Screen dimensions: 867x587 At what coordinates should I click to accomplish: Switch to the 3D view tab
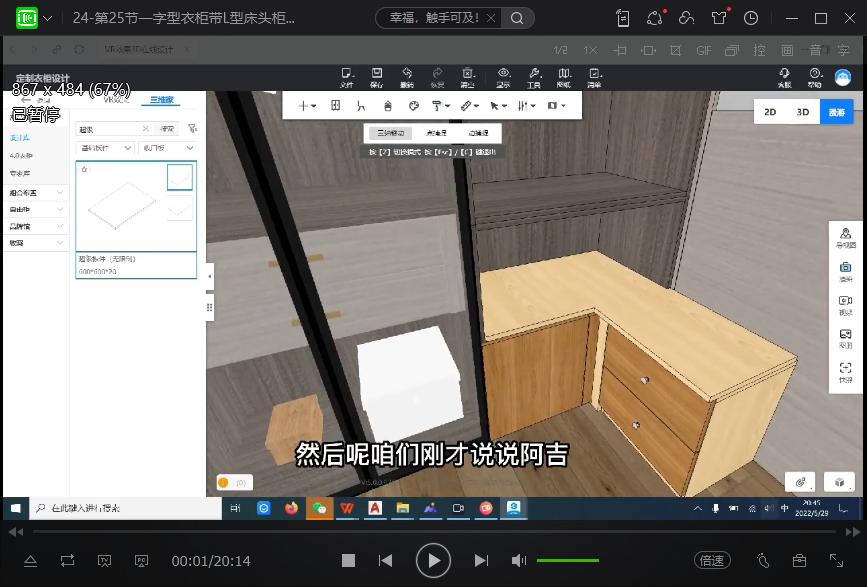803,113
